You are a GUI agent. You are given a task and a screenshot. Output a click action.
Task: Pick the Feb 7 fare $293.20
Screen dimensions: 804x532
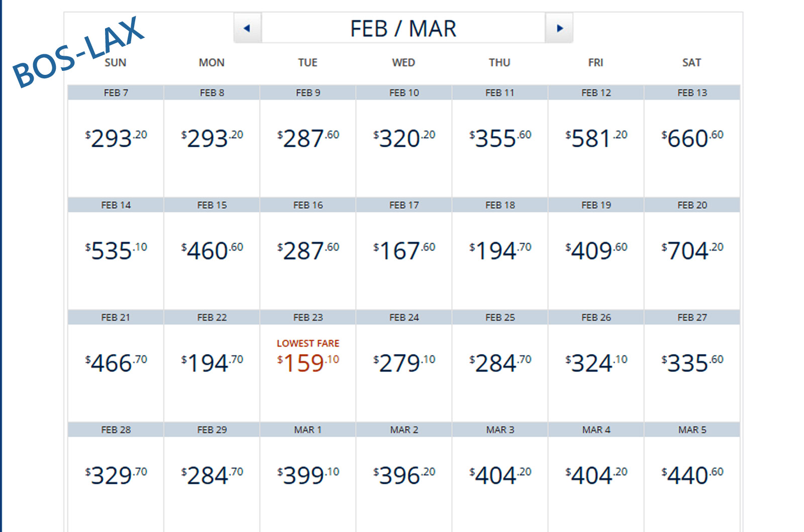116,138
